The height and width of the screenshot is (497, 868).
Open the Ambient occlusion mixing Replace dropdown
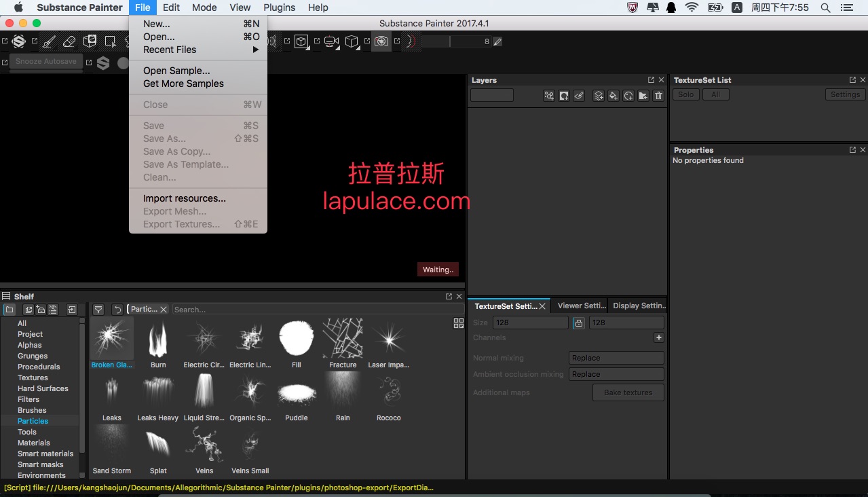pyautogui.click(x=616, y=374)
